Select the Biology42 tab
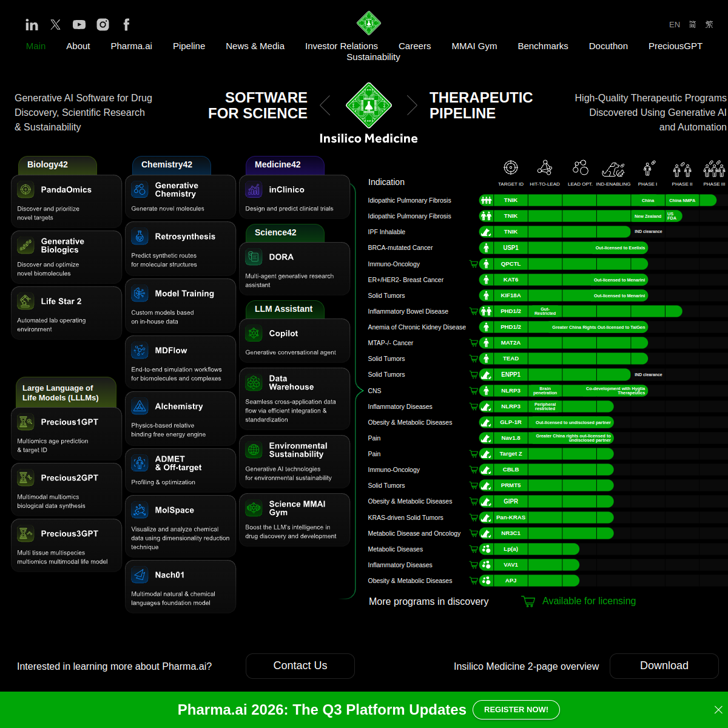 click(58, 165)
